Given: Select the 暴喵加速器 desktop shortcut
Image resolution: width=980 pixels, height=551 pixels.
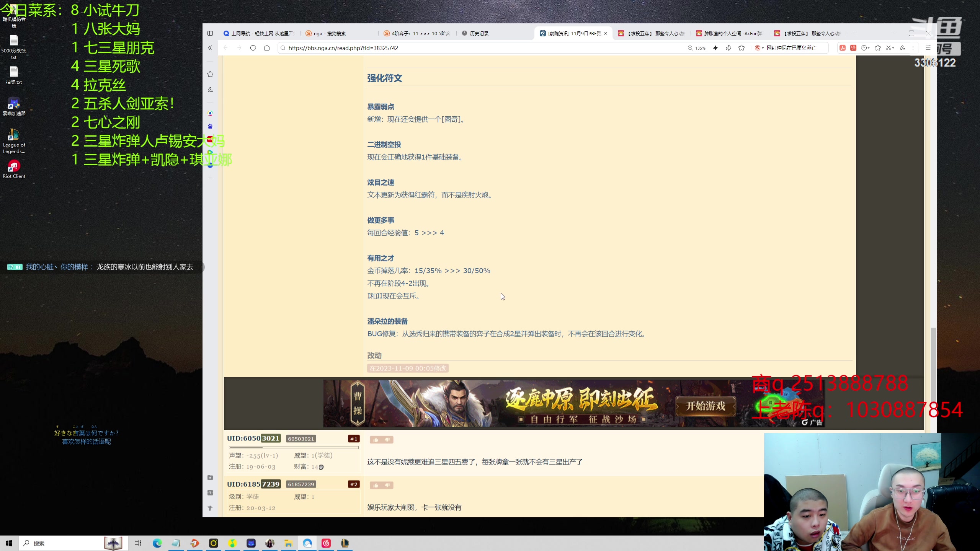Looking at the screenshot, I should 14,106.
